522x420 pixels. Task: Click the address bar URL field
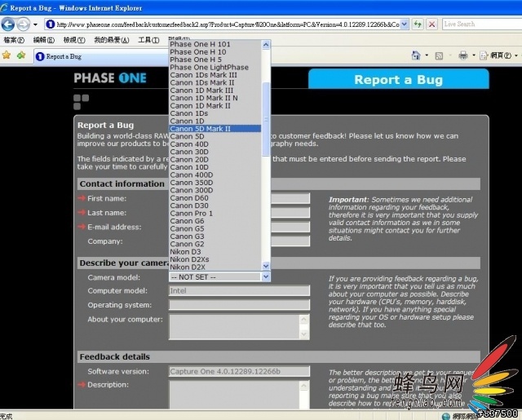(x=222, y=24)
